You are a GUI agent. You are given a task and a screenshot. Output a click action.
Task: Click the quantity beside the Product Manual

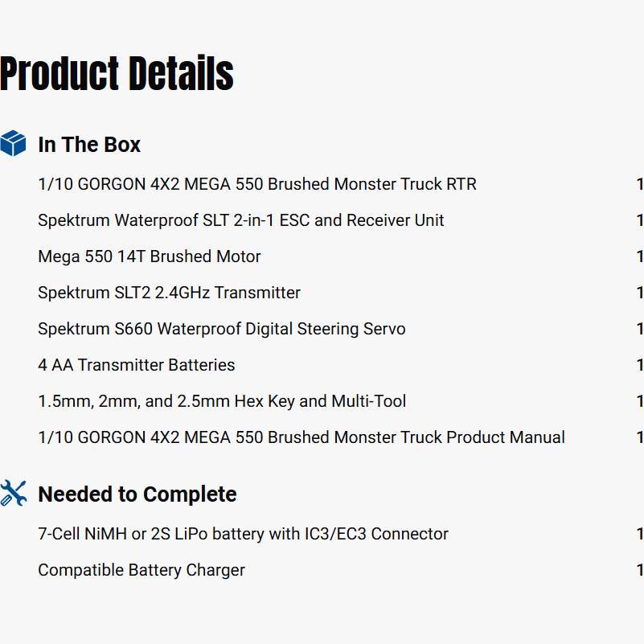(x=639, y=437)
